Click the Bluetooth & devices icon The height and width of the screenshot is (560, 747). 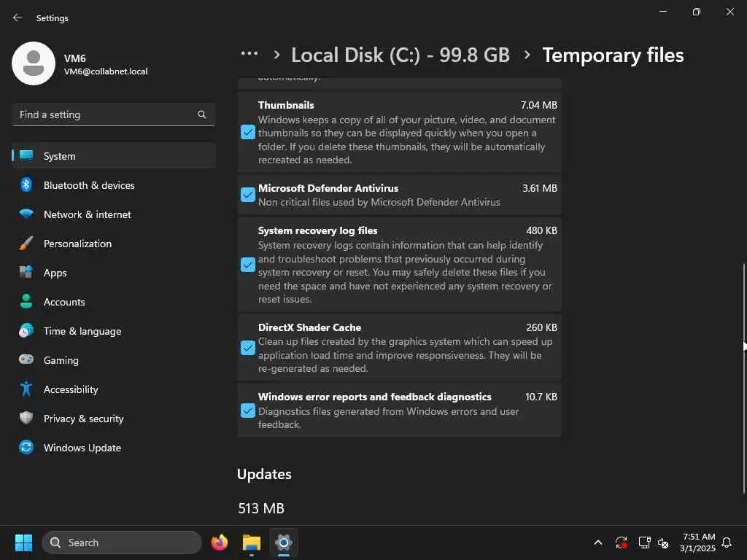pyautogui.click(x=26, y=185)
